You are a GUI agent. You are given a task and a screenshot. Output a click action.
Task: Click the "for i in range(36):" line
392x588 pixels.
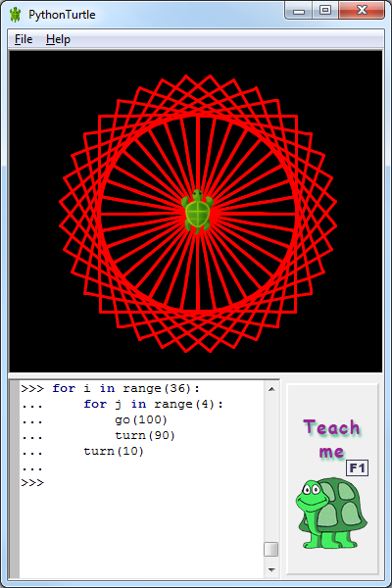click(125, 388)
